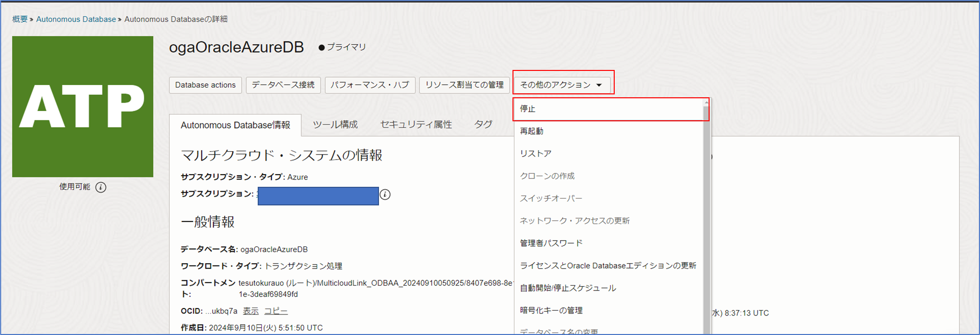980x335 pixels.
Task: Click the サブスクリプション・タイプ: Azure text
Action: [x=245, y=177]
